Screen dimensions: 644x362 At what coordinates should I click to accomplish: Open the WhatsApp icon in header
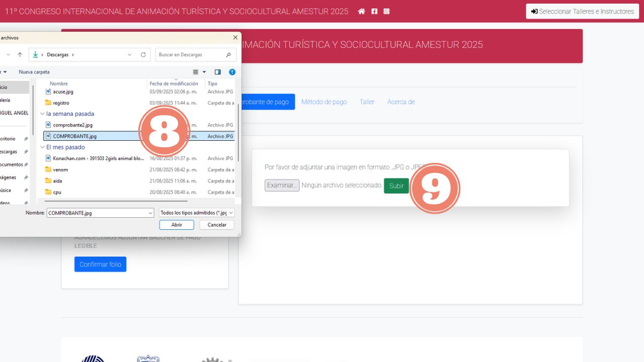(386, 12)
